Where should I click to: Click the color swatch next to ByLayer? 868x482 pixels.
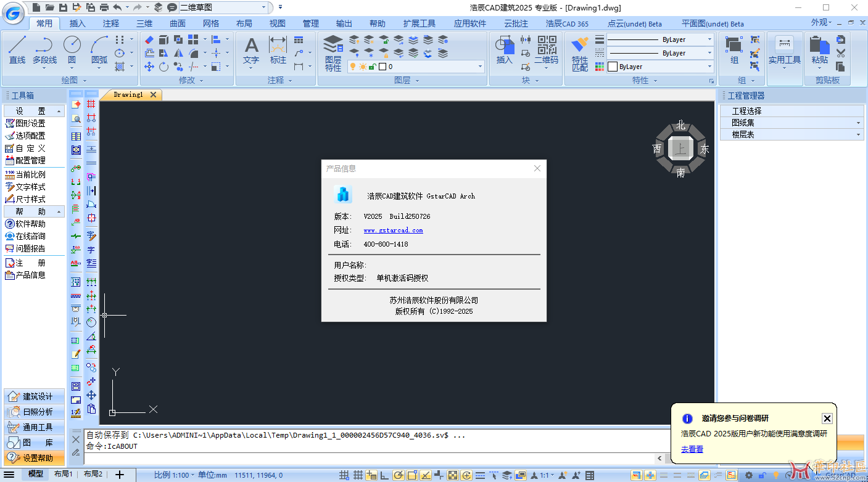point(612,67)
